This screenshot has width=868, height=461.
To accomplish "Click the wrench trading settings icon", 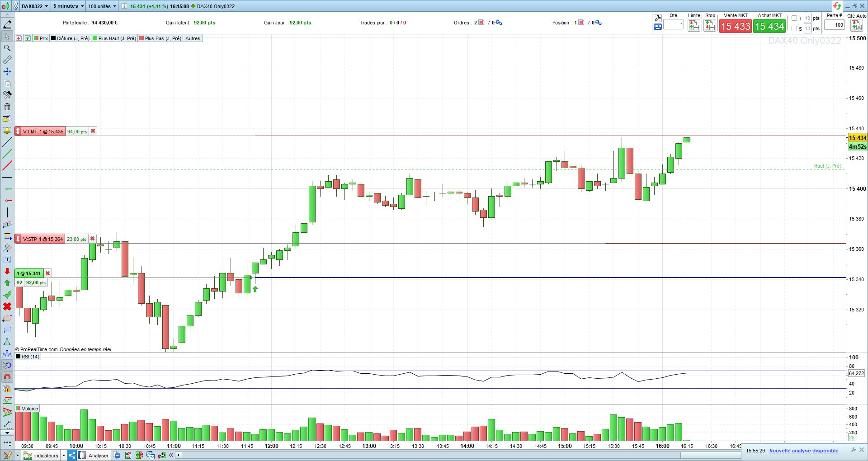I will [x=658, y=18].
